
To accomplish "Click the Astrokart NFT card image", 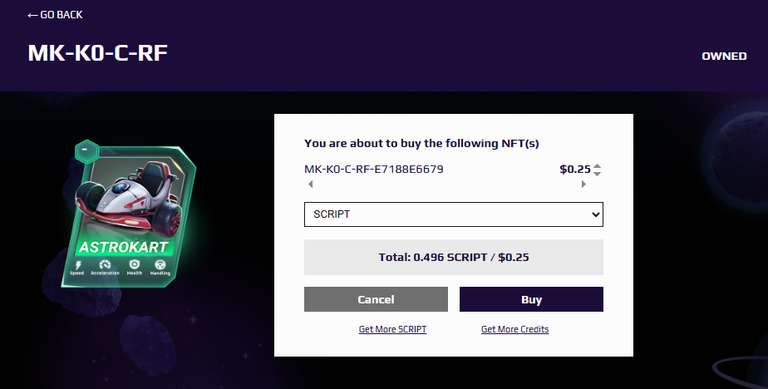I will click(x=129, y=214).
